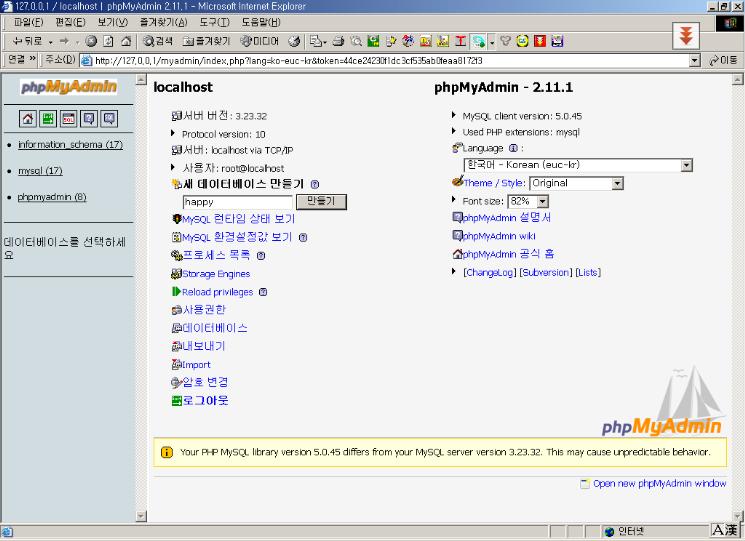Viewport: 745px width, 541px height.
Task: Click the 미디어 (Media) toolbar button
Action: click(259, 41)
